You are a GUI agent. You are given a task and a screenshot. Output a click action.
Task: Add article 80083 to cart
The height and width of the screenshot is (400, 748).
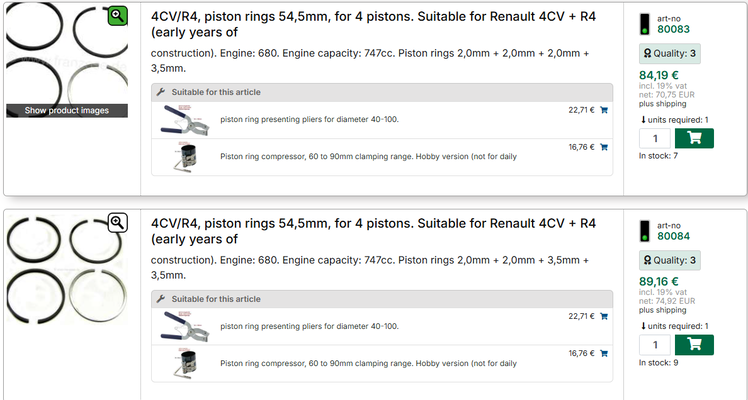[x=694, y=139]
